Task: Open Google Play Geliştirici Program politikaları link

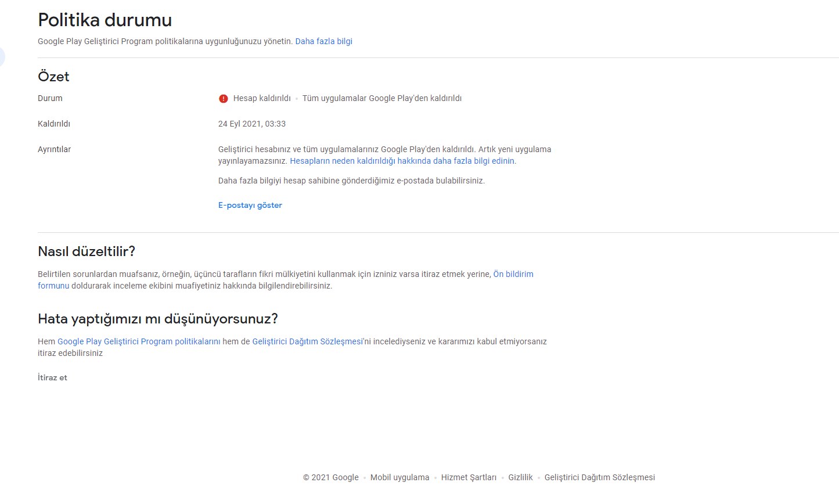Action: (139, 341)
